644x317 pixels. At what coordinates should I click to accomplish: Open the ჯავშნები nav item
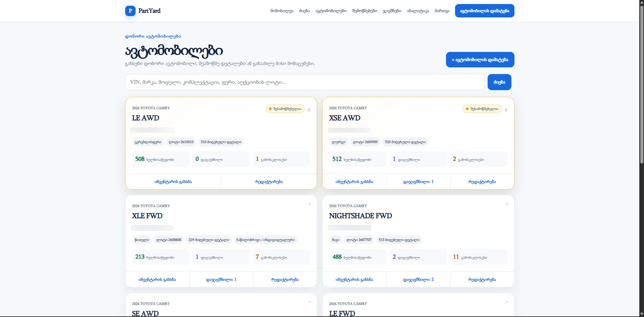[392, 11]
